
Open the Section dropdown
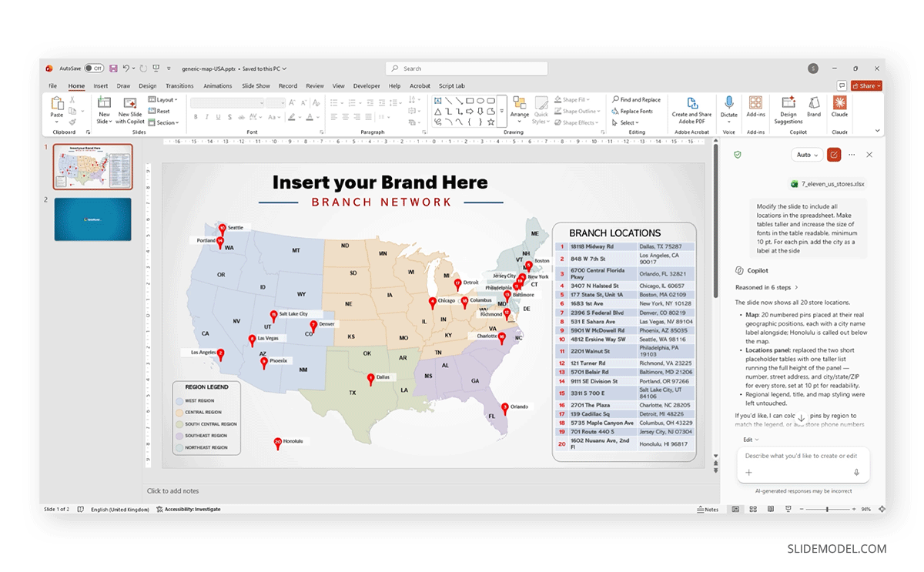click(163, 122)
